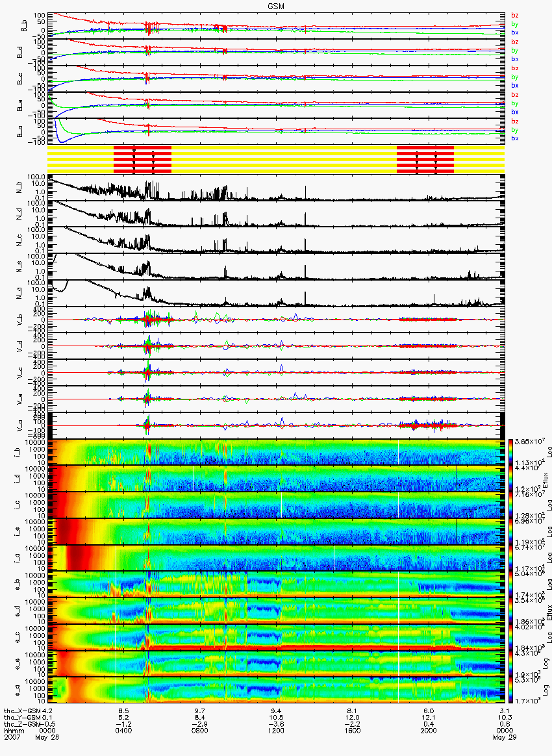Click the 0800 time tick label
Viewport: 552px width, 756px height.
(x=200, y=731)
